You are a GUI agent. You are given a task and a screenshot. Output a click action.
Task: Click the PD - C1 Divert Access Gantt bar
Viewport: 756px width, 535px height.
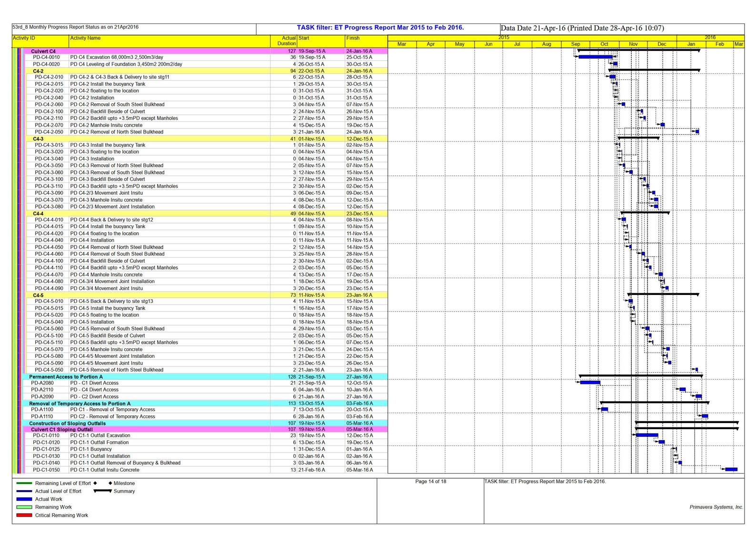[x=590, y=383]
